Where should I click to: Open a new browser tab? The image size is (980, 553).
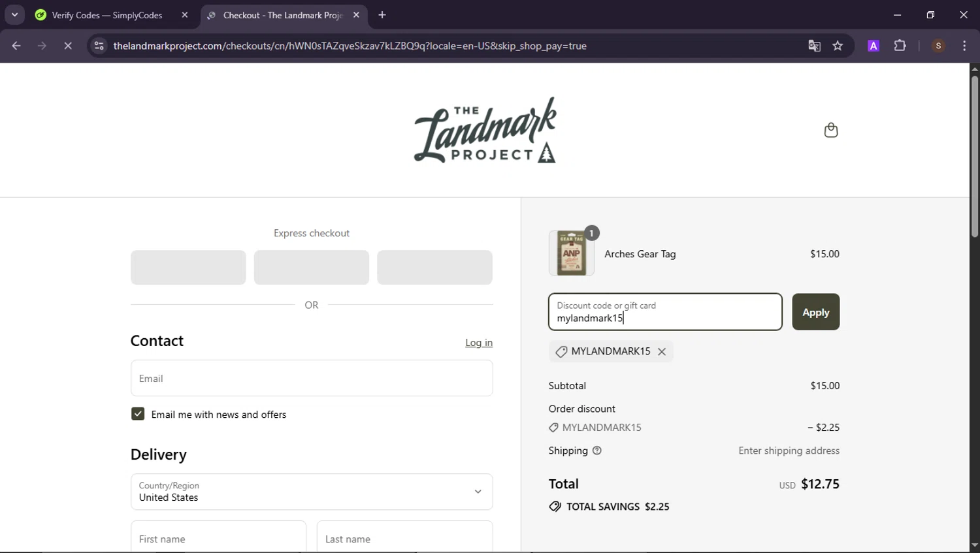[382, 15]
